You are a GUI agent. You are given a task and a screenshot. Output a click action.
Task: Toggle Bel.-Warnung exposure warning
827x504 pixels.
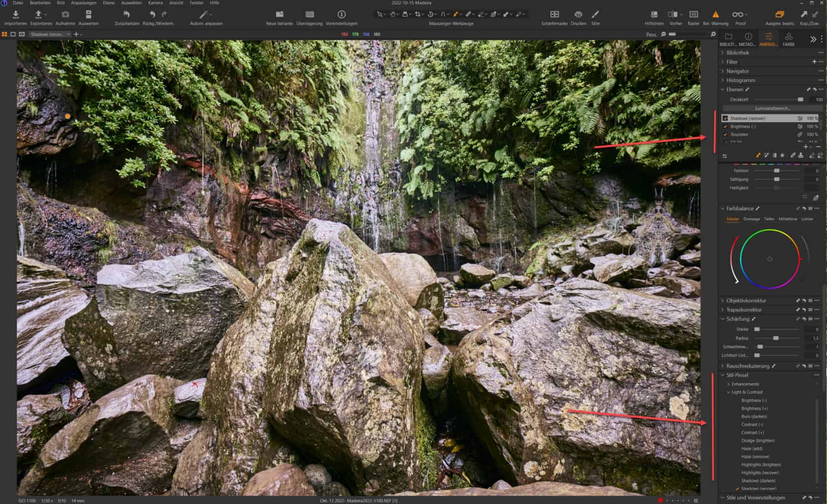coord(716,14)
